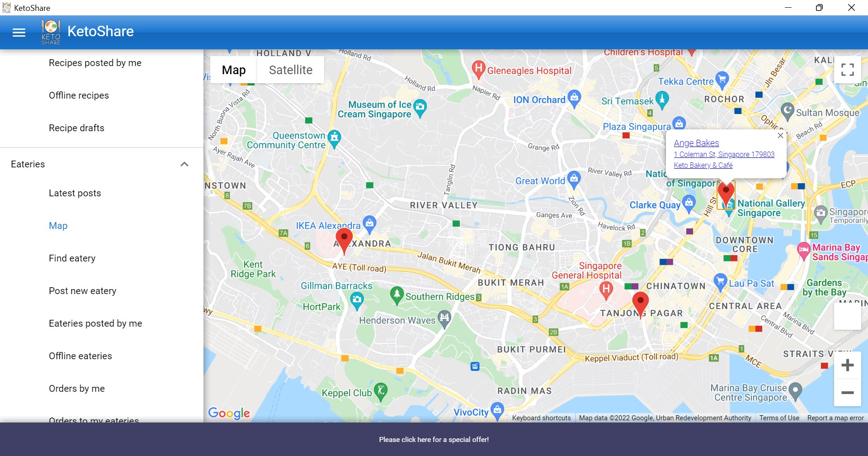Click the Sultan Mosque pin
The height and width of the screenshot is (456, 868).
click(x=788, y=112)
